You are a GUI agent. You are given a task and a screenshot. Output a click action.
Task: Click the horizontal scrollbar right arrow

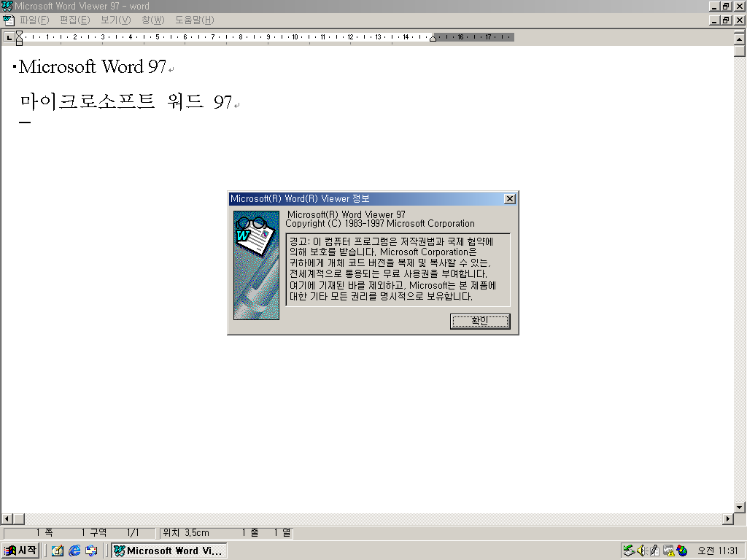tap(728, 518)
